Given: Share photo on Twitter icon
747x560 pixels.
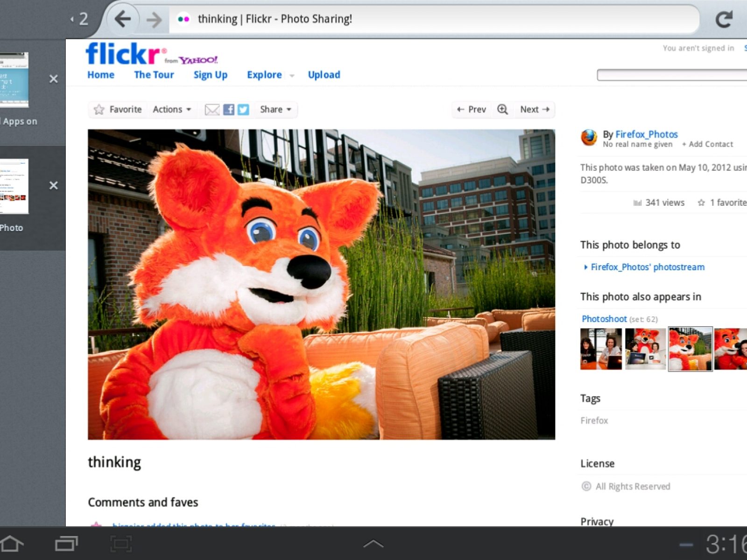Looking at the screenshot, I should point(243,110).
